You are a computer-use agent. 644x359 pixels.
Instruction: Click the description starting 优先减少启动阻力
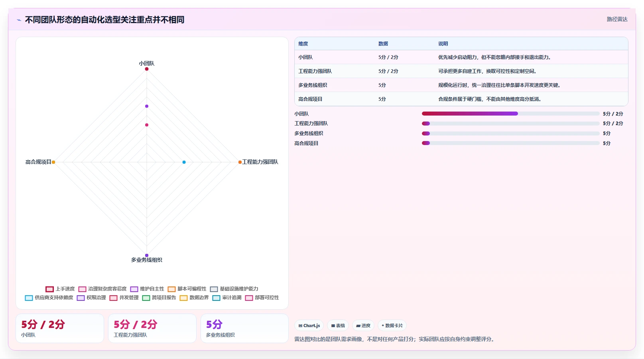point(495,57)
